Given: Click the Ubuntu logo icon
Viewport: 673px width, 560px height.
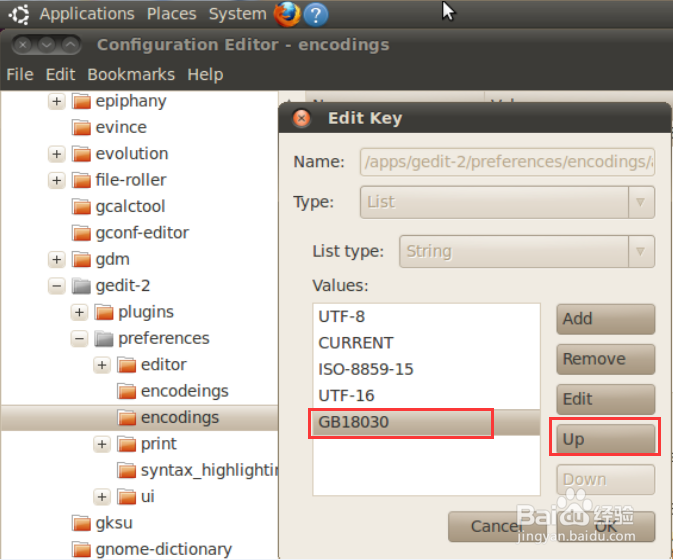Looking at the screenshot, I should pos(19,14).
